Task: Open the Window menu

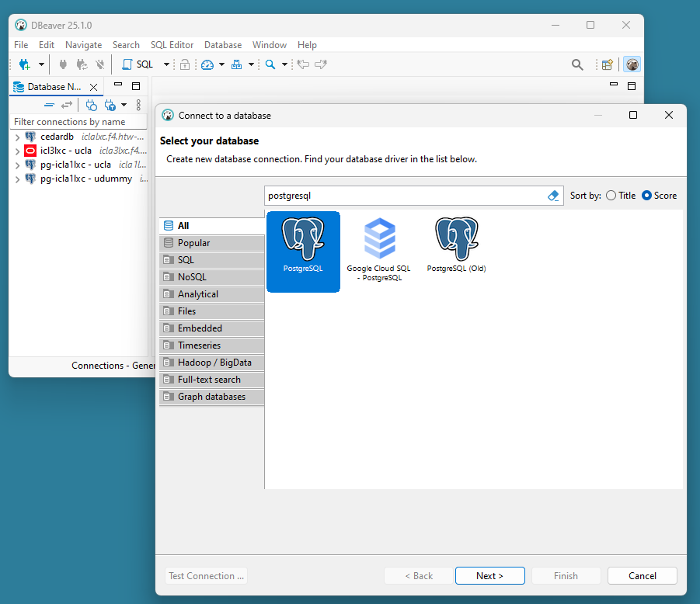Action: pos(269,45)
